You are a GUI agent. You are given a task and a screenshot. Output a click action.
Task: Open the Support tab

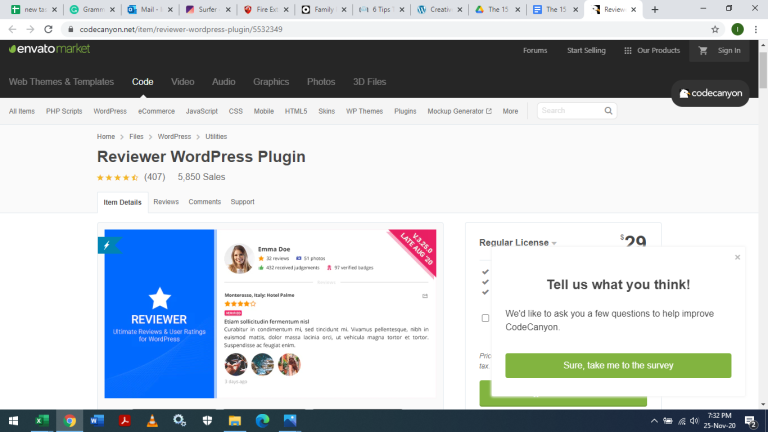242,202
